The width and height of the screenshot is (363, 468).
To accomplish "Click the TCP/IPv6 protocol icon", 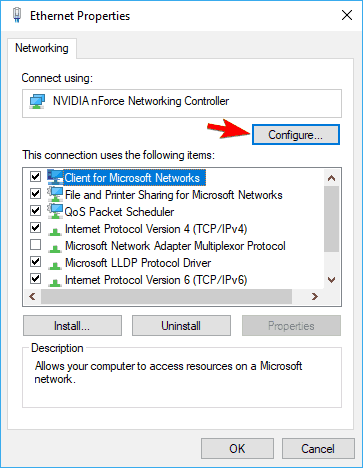I will coord(55,282).
